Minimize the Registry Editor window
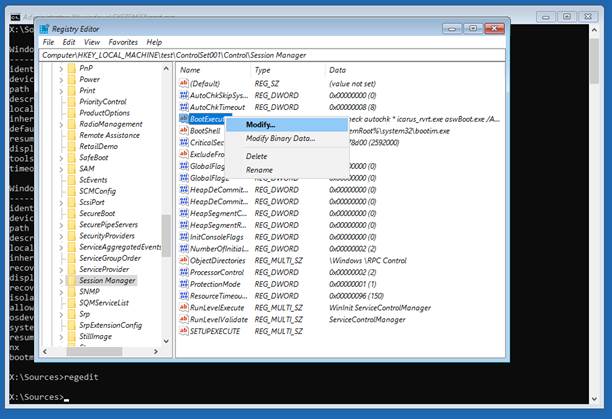Screen dimensions: 612x419 click(x=452, y=28)
